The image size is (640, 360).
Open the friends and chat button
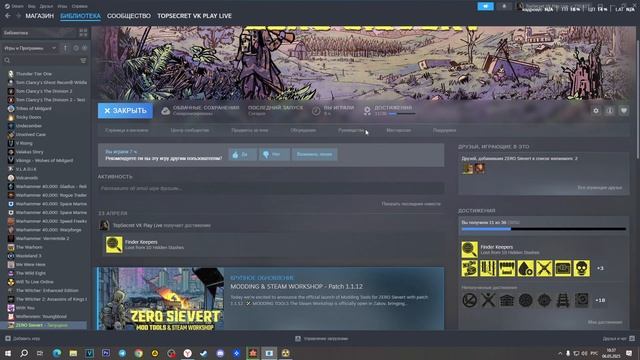[618, 339]
